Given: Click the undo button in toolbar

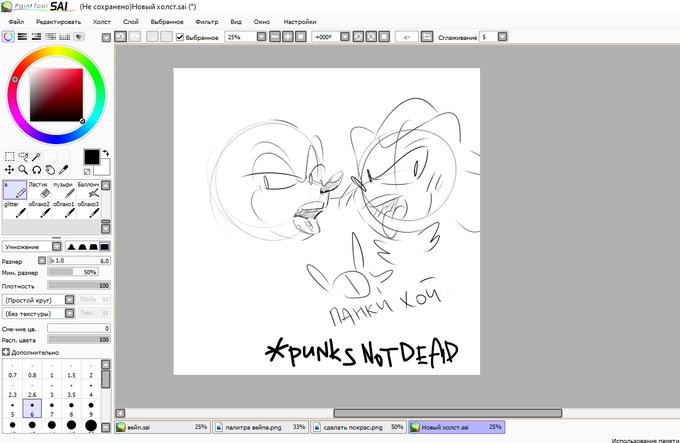Looking at the screenshot, I should tap(121, 37).
